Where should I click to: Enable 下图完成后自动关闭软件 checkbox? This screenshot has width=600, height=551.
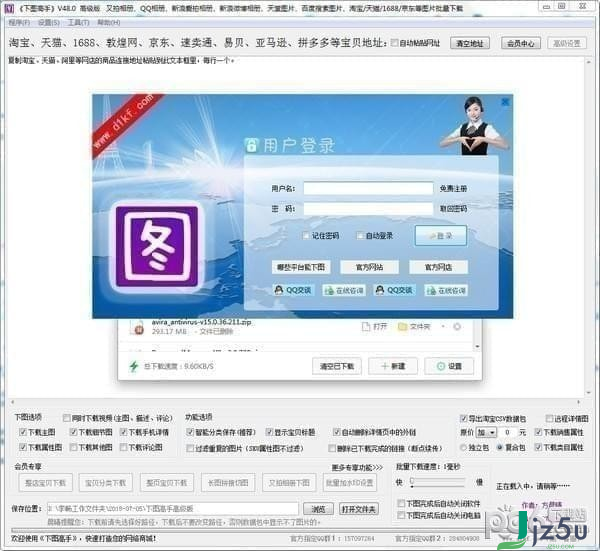[401, 503]
